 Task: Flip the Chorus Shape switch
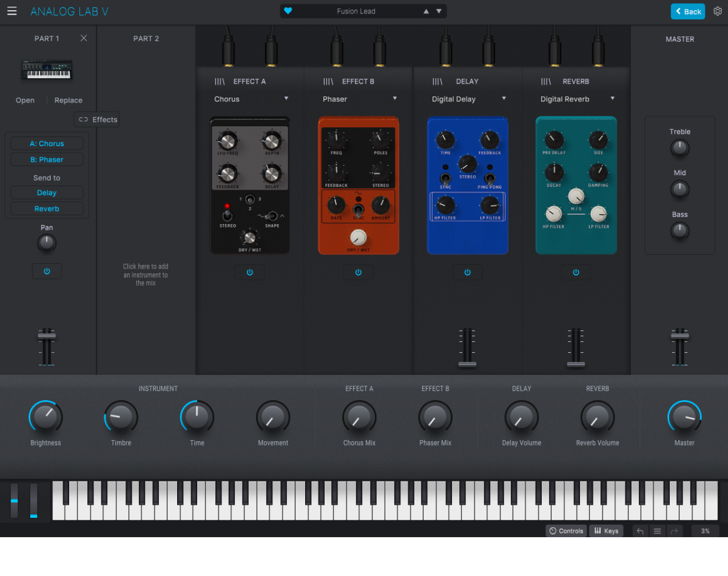pos(272,216)
